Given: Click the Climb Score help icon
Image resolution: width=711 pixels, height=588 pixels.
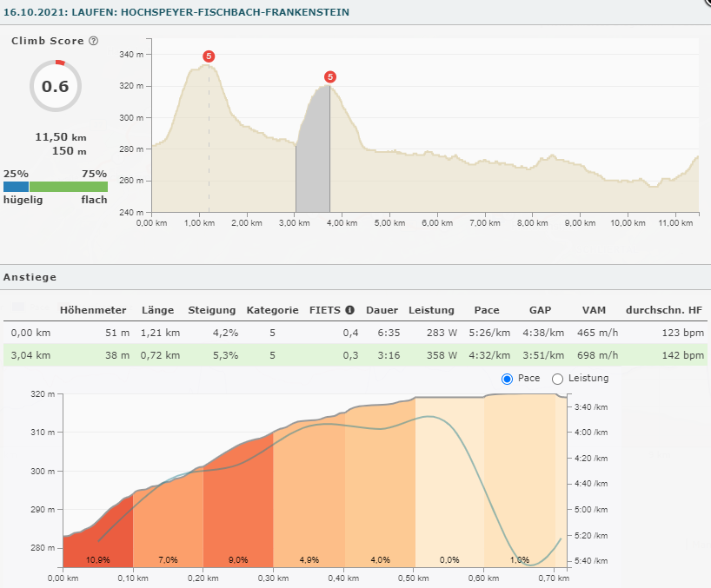Looking at the screenshot, I should tap(94, 41).
